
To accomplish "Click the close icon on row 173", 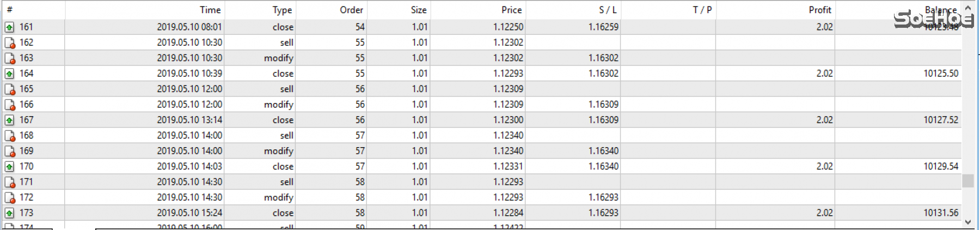I will coord(9,213).
